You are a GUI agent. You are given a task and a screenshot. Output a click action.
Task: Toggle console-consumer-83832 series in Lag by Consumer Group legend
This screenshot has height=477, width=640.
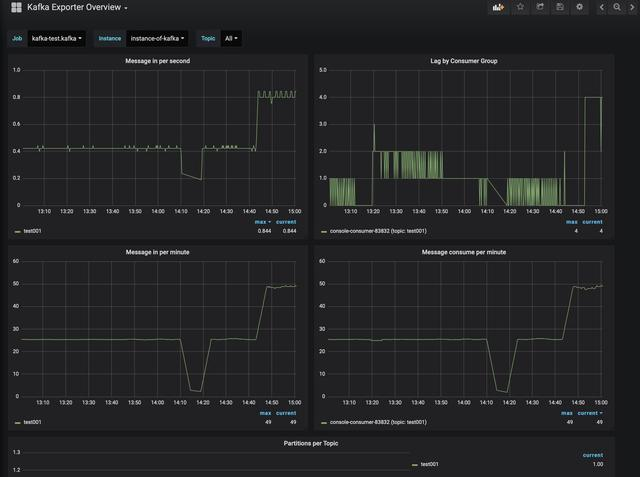[x=378, y=231]
